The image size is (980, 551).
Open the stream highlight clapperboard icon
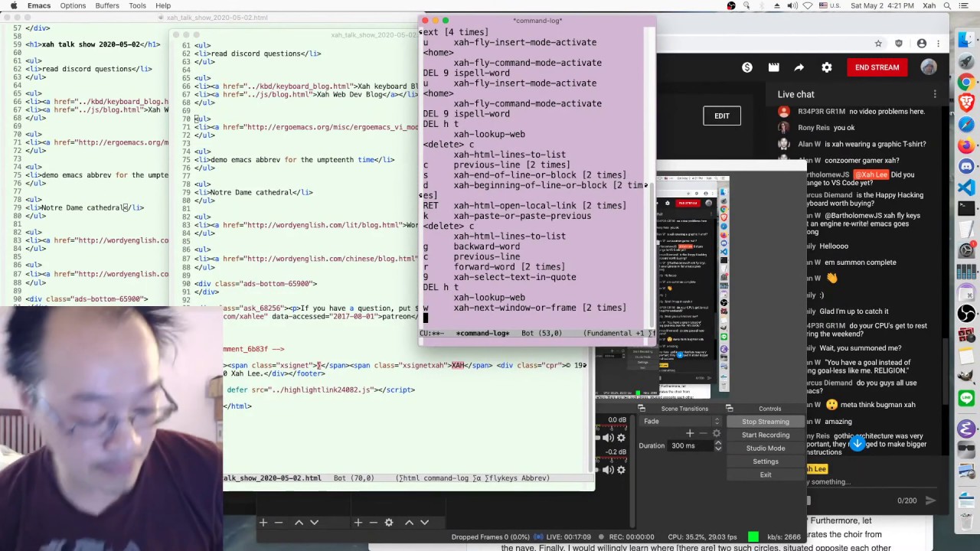[x=773, y=67]
